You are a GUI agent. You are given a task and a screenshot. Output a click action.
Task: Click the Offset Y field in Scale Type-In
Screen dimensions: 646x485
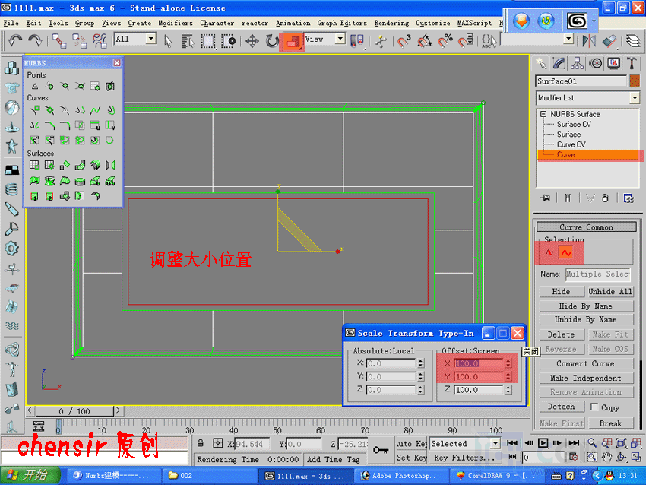478,377
